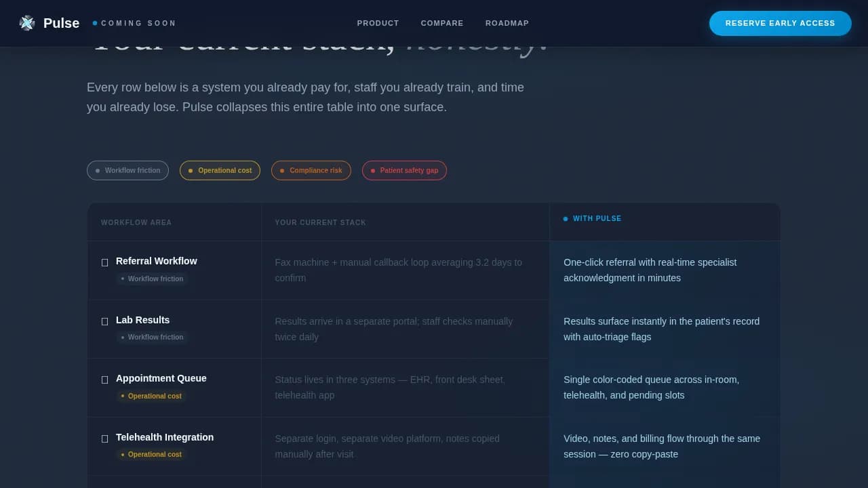Click Workflow friction tag under Referral Workflow
The width and height of the screenshot is (868, 488).
152,279
